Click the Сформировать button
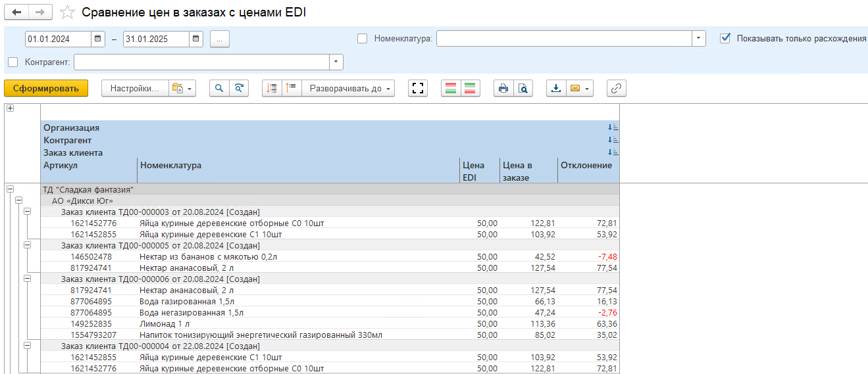 (46, 89)
